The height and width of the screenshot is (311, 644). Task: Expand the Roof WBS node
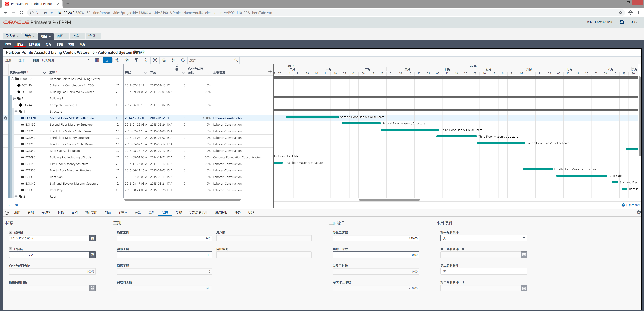point(16,196)
